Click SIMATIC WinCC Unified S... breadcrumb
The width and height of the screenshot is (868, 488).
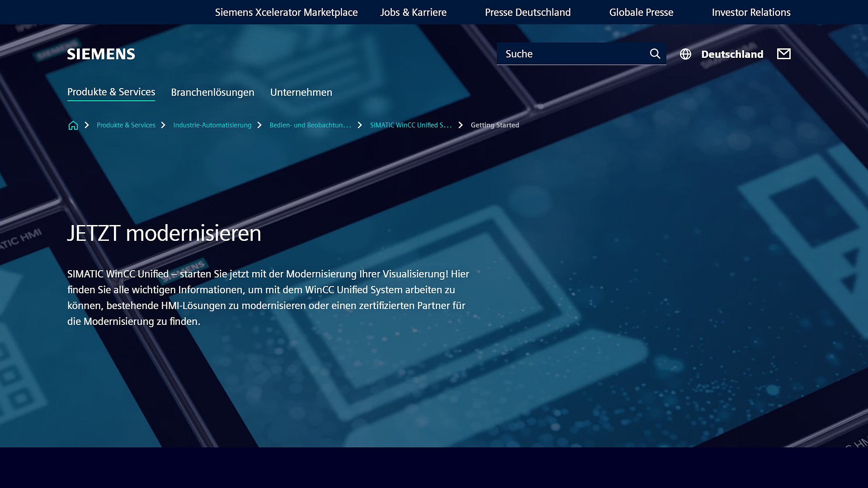pyautogui.click(x=410, y=125)
